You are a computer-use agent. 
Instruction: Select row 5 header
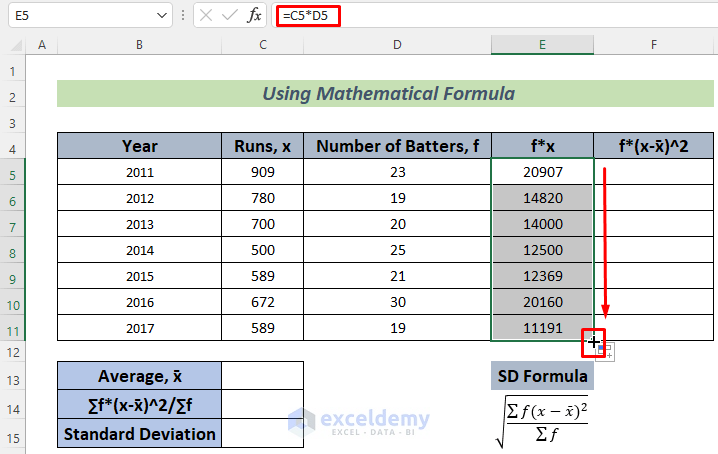pyautogui.click(x=13, y=172)
